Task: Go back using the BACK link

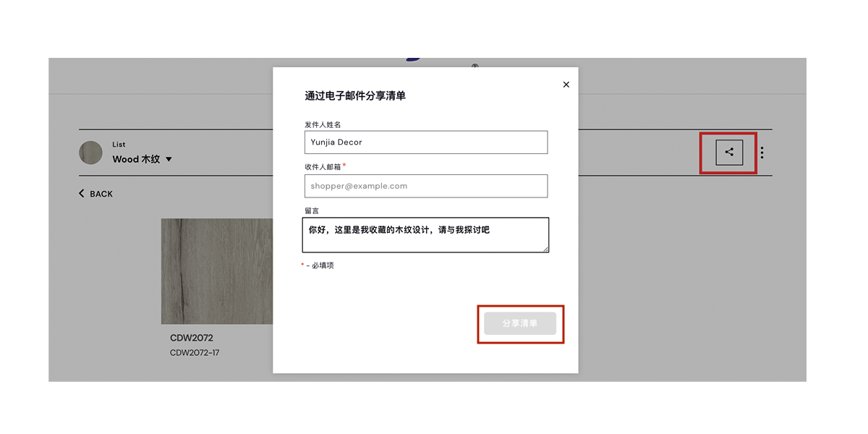Action: click(x=101, y=194)
